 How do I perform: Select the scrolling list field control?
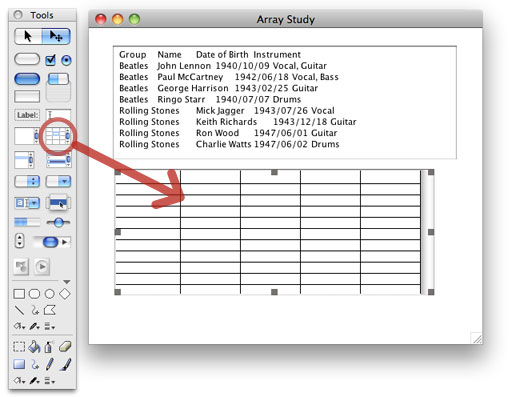24,160
